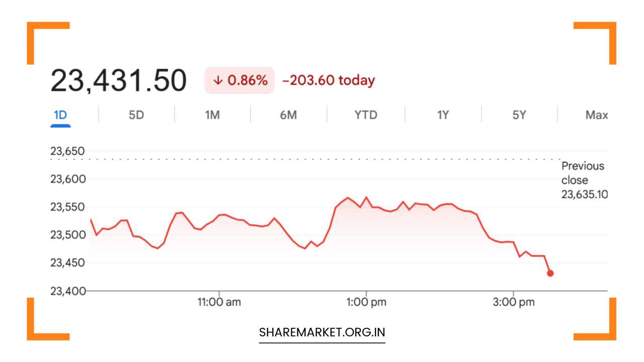Select the 1D time range tab
Image resolution: width=644 pixels, height=362 pixels.
(x=60, y=115)
